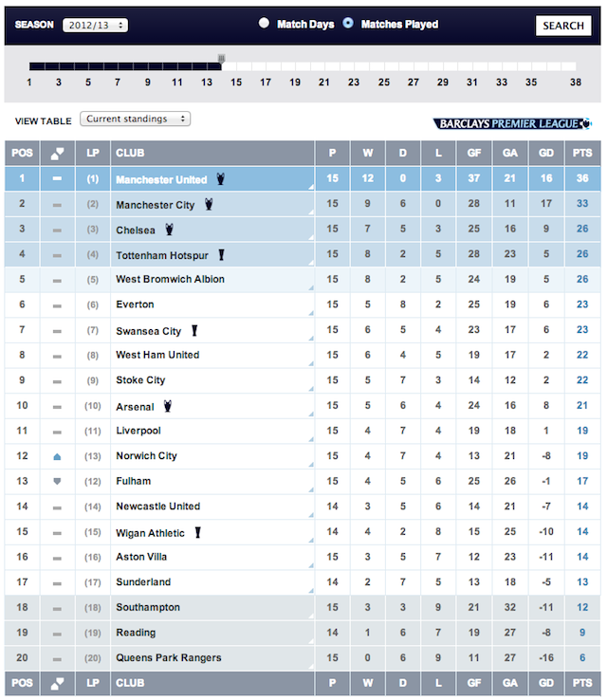Open the West Bromwich Albion club link

click(x=170, y=280)
